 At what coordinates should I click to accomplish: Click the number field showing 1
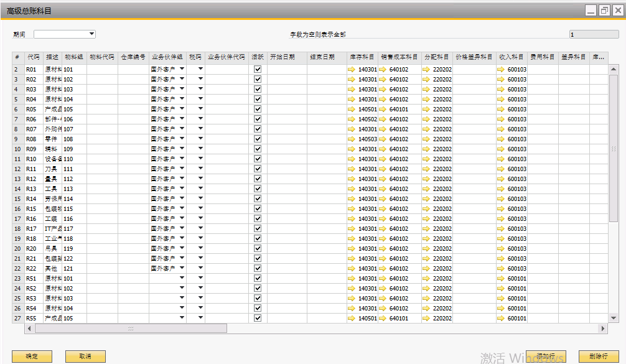[x=594, y=34]
